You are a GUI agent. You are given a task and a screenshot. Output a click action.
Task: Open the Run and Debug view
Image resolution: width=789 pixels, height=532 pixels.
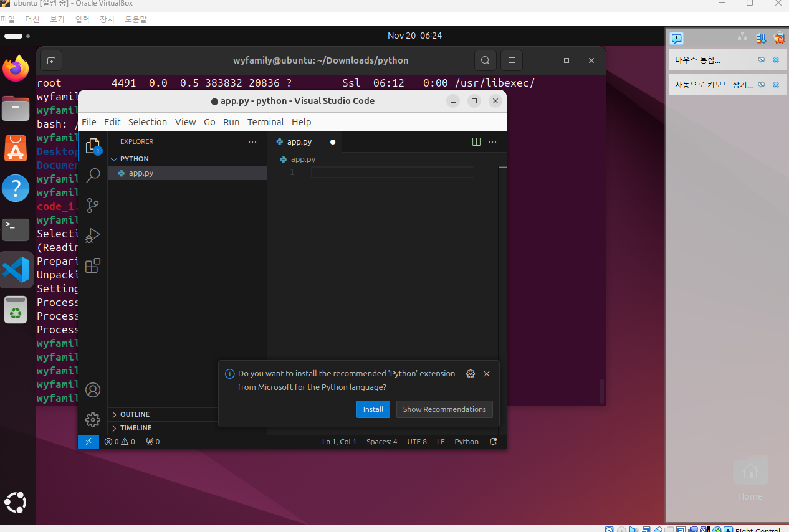coord(93,235)
